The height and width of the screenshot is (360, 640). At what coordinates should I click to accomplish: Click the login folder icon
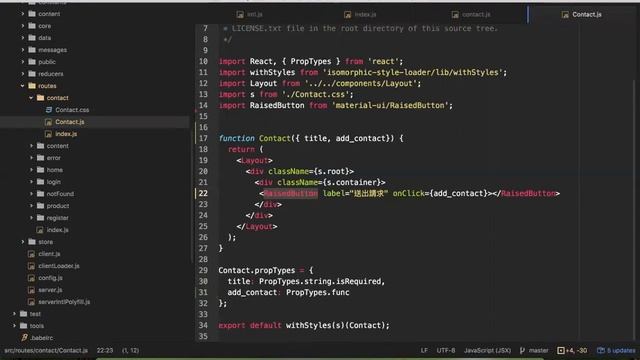(40, 182)
